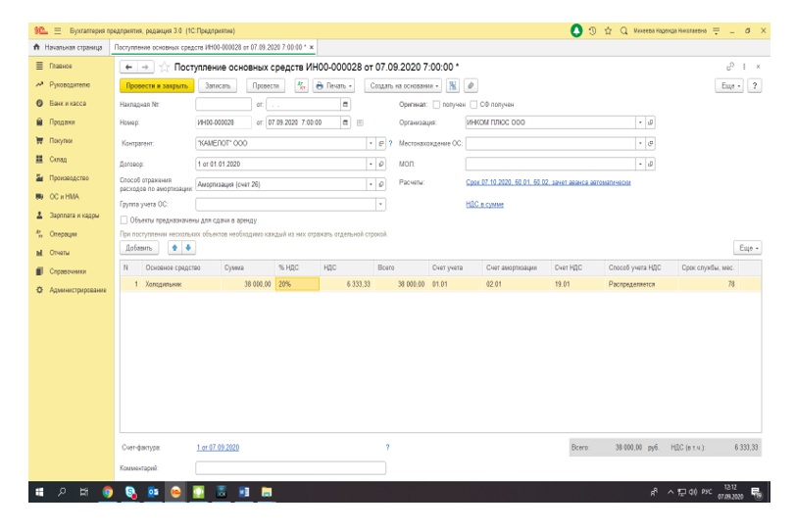Click the favorites star next to document title
This screenshot has width=795, height=532.
tap(165, 67)
